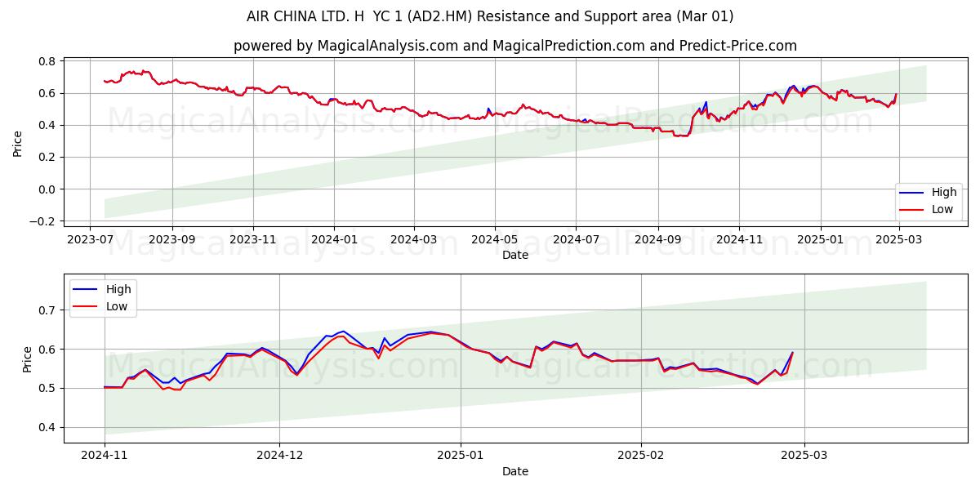980x490 pixels.
Task: Click the top chart y-axis value '0.0'
Action: (47, 189)
